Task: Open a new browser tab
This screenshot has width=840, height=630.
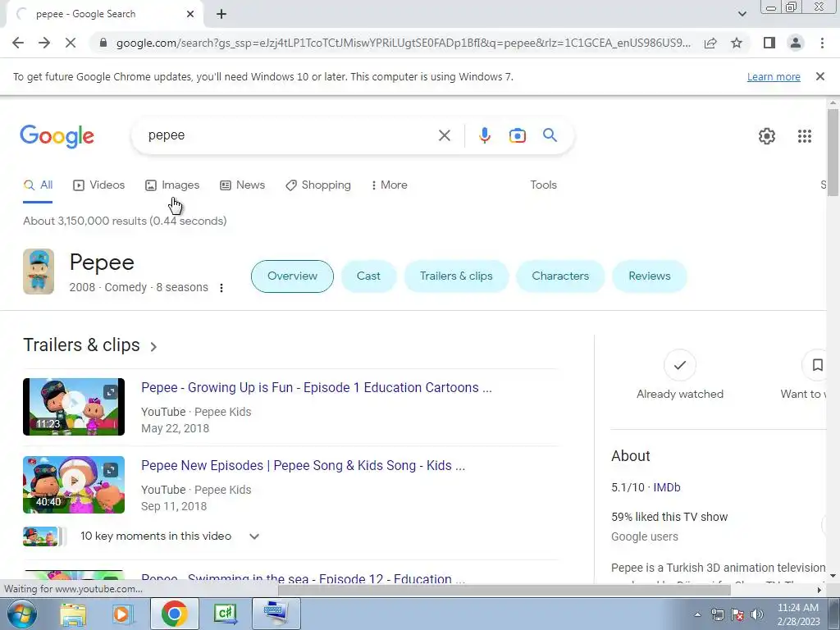Action: [x=221, y=14]
